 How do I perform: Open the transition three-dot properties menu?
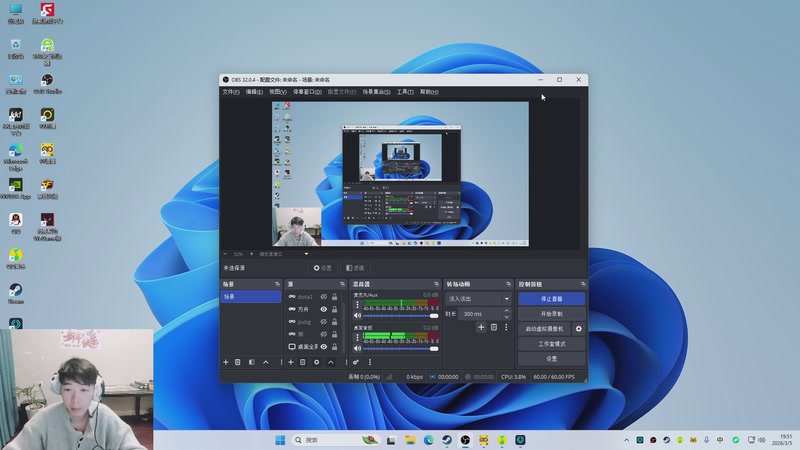506,327
